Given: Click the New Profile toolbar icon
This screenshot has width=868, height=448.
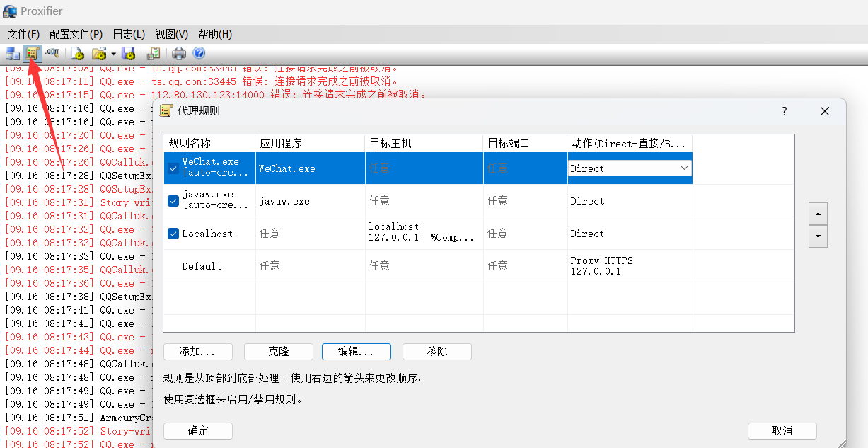Looking at the screenshot, I should pos(77,53).
